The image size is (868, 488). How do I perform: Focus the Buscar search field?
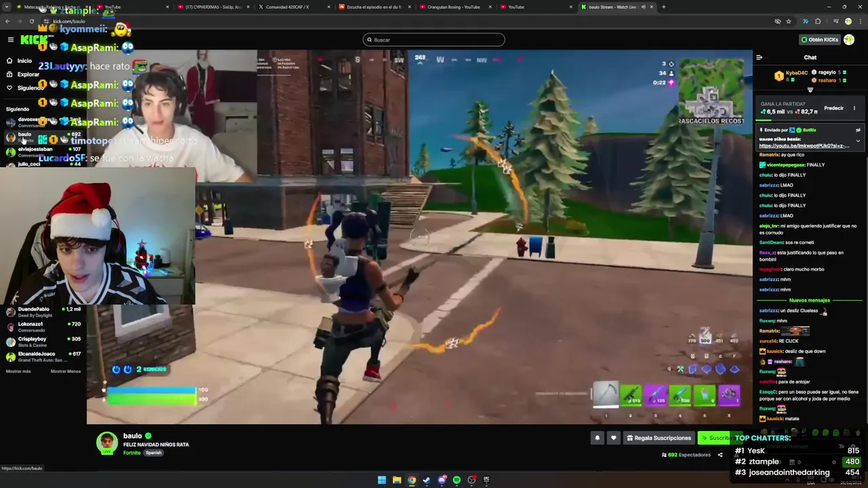434,39
